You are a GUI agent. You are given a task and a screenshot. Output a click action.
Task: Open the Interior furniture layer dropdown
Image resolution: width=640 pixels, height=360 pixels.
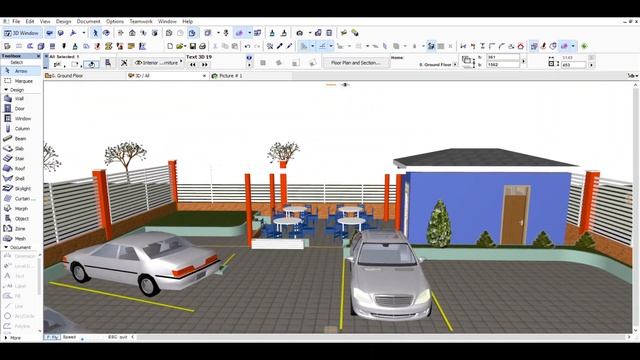tap(159, 63)
